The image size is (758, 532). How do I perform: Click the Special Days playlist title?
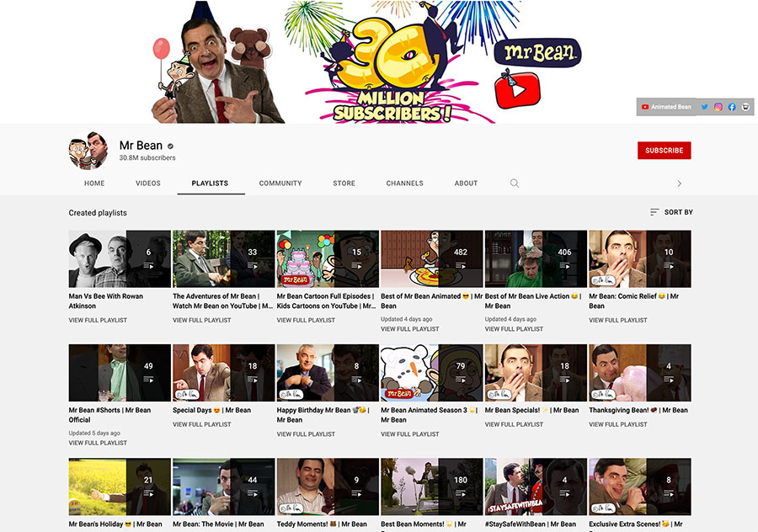(211, 410)
